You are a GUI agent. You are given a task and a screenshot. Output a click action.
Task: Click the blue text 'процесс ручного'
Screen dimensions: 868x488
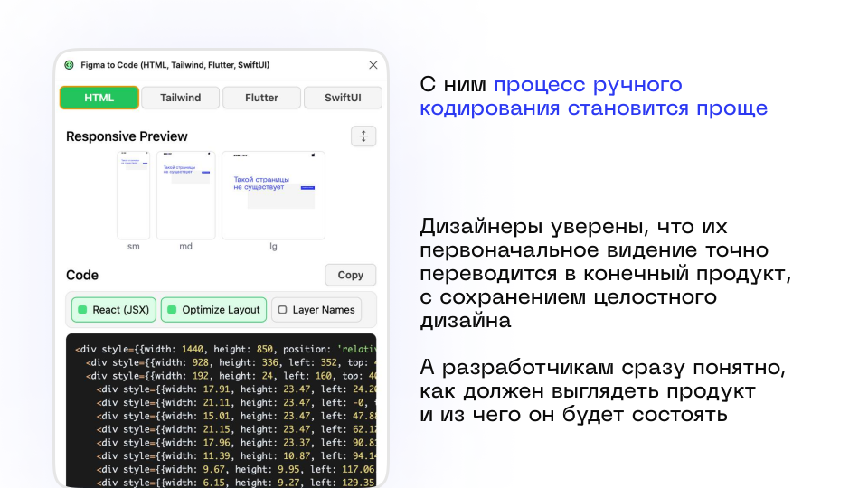[x=588, y=85]
